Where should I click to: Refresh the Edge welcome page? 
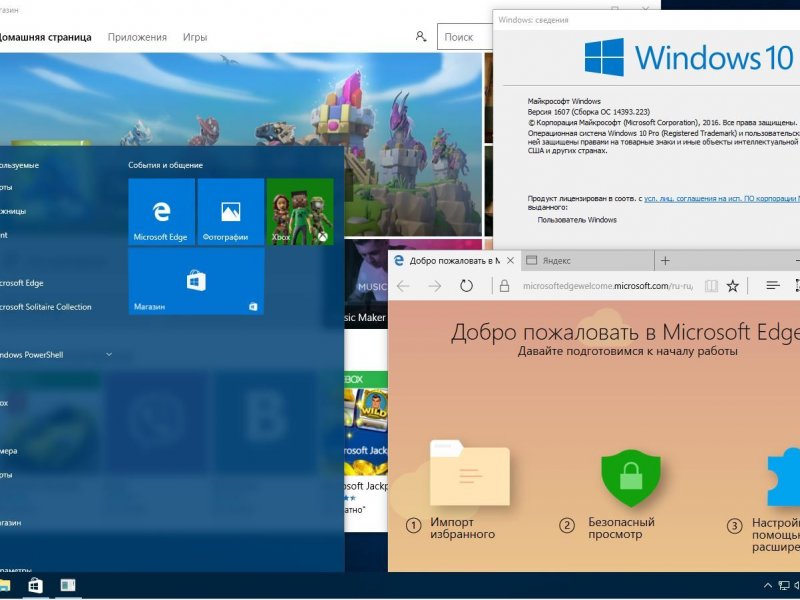click(466, 286)
